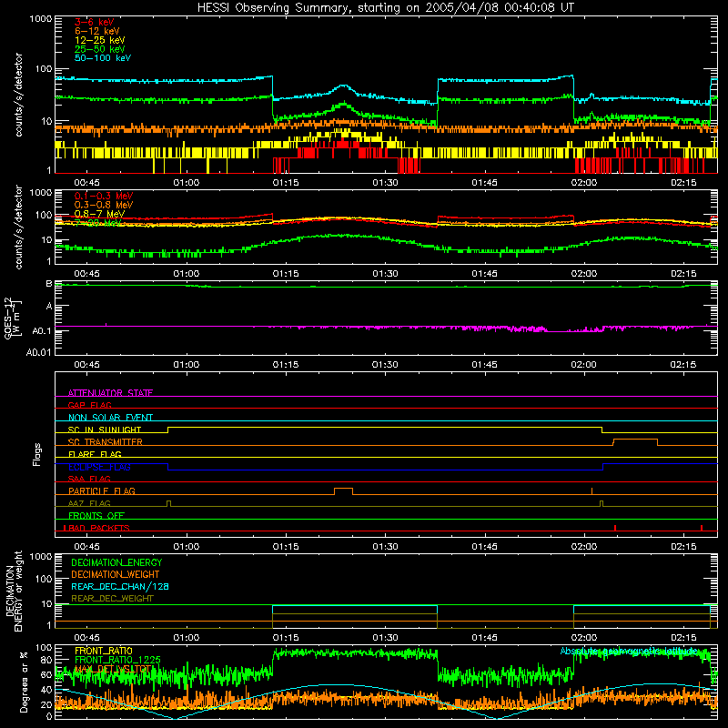Select the FRONTS_OFF flag label
This screenshot has height=728, width=728.
96,515
